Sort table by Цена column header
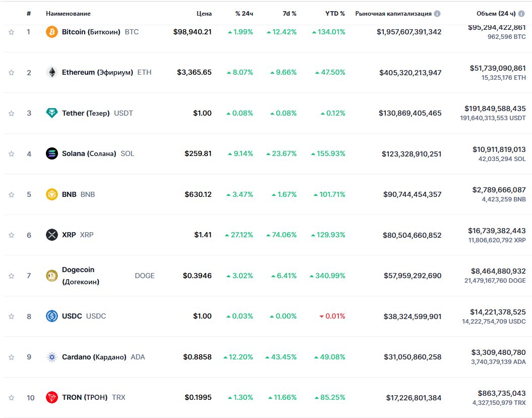 (204, 14)
